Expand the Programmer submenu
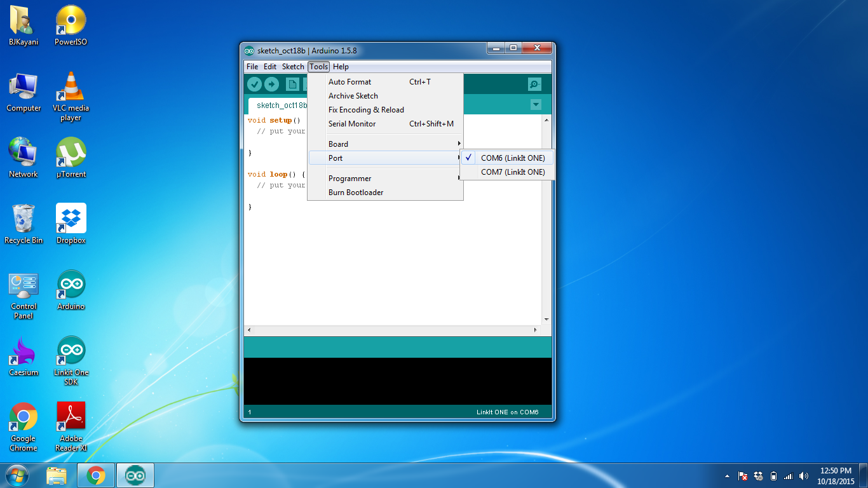 click(x=386, y=179)
